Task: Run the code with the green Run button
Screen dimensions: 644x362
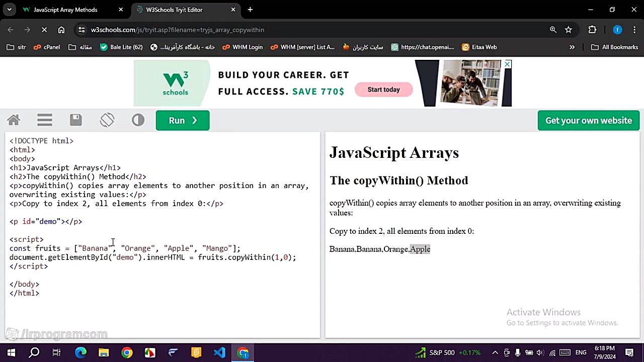Action: [x=183, y=120]
